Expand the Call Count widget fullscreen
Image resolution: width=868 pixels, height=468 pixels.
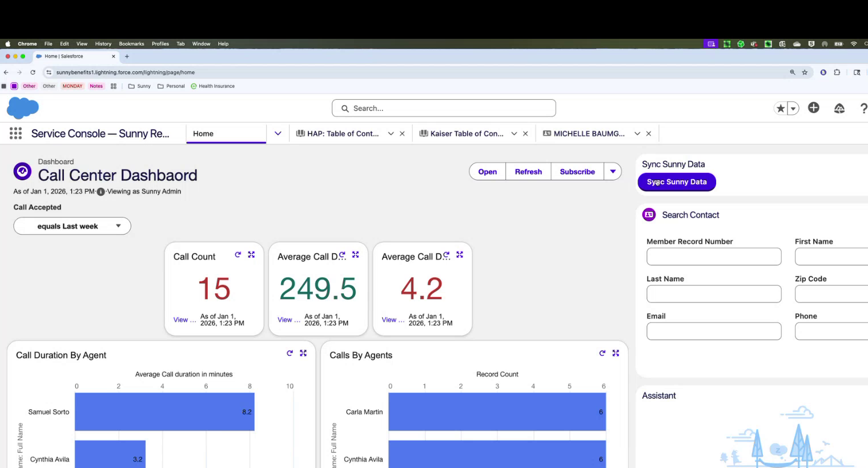(251, 255)
